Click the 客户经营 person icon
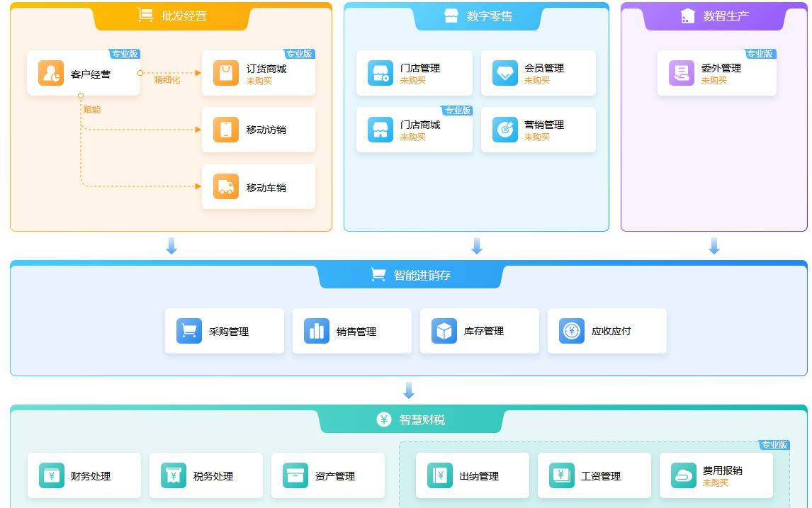The image size is (812, 508). 51,73
